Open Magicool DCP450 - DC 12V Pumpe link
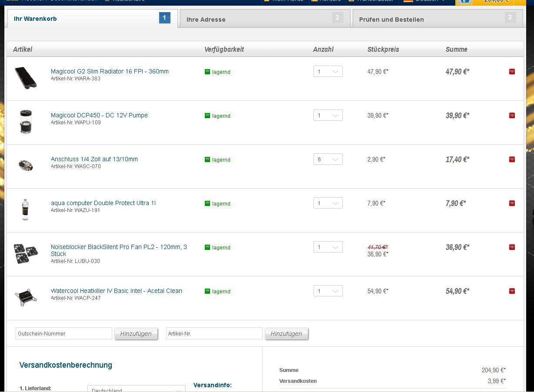The height and width of the screenshot is (392, 534). pyautogui.click(x=99, y=115)
